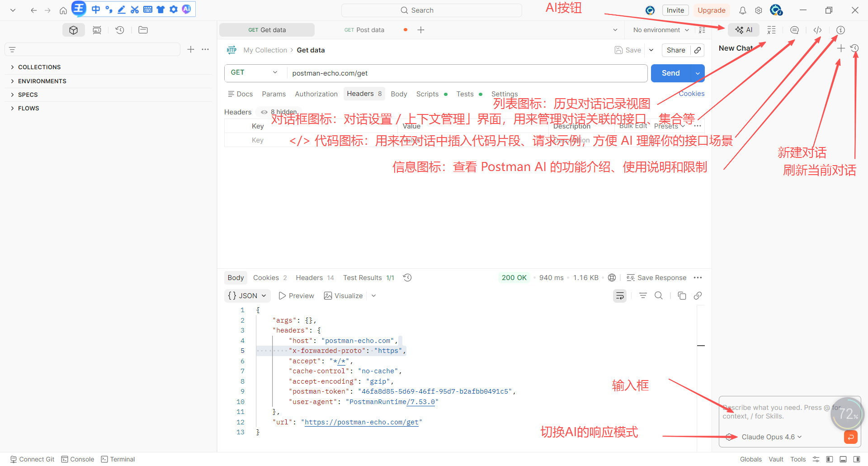
Task: Open settings gear in top bar
Action: pos(759,10)
